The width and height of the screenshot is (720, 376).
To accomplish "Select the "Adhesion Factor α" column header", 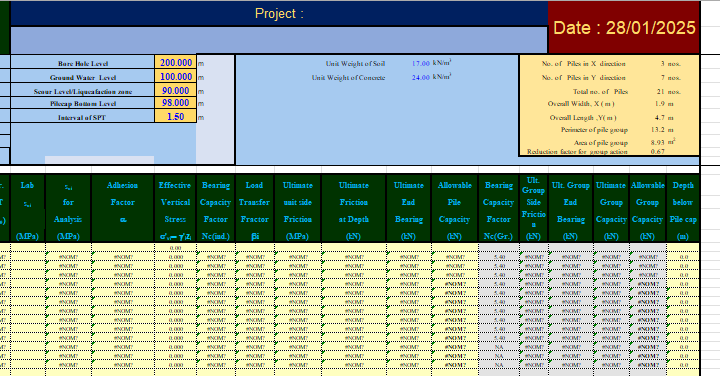I will [x=123, y=209].
